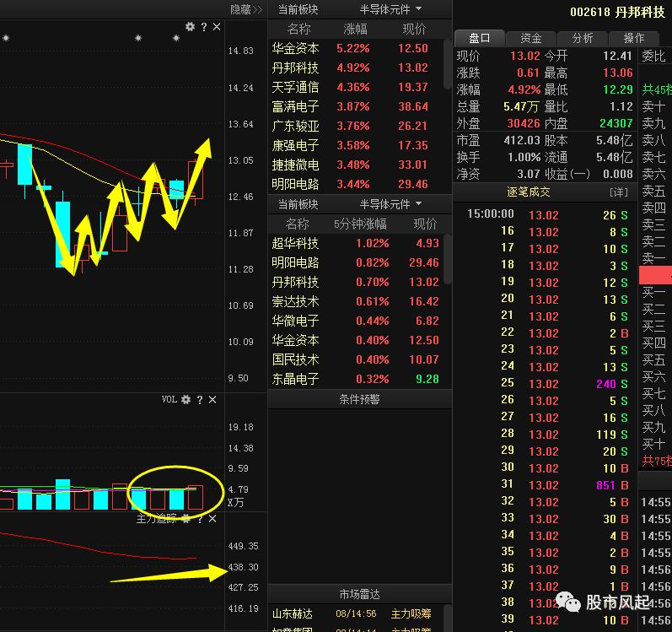Click the 851 B large trade row
The width and height of the screenshot is (672, 632).
(x=546, y=485)
